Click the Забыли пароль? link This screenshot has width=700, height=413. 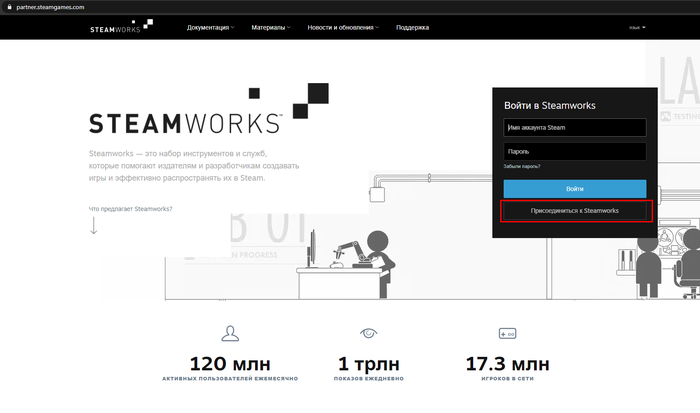(x=521, y=167)
